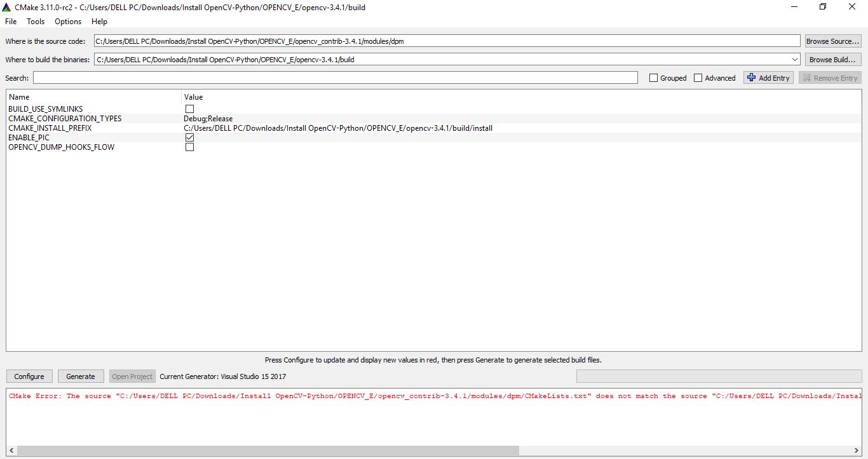Open the File menu
This screenshot has width=868, height=459.
11,22
